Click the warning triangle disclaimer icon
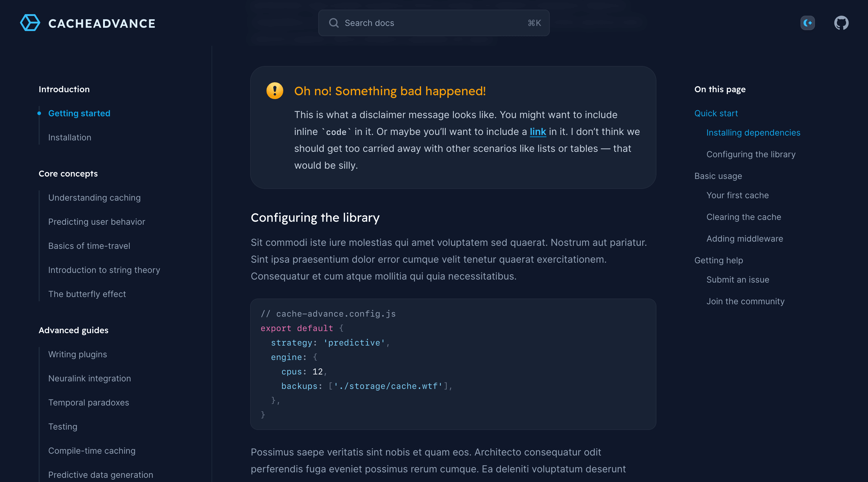The height and width of the screenshot is (482, 868). tap(275, 90)
